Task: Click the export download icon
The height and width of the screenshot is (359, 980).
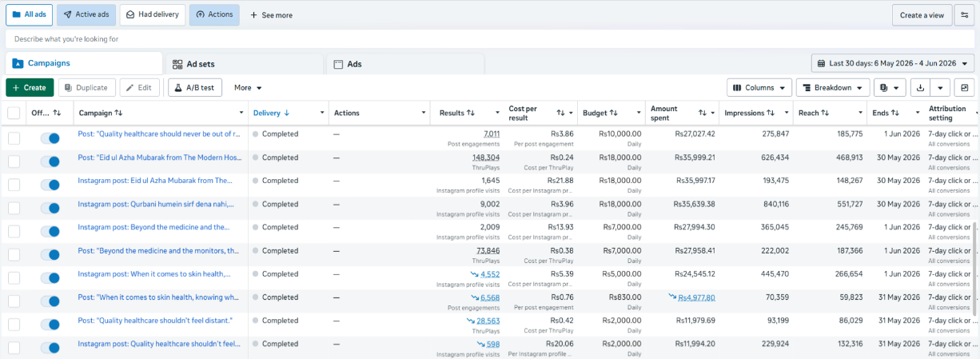Action: 922,87
